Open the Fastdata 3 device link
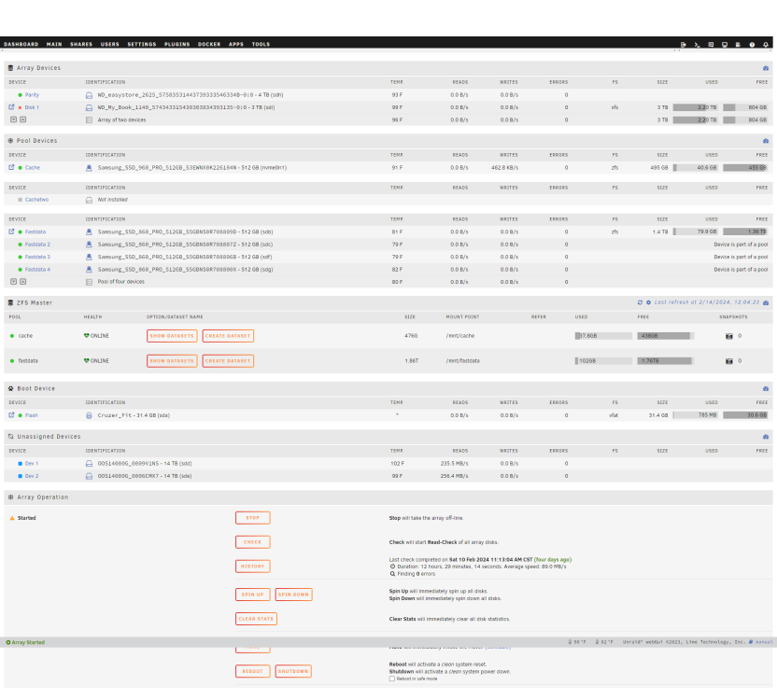 coord(37,257)
